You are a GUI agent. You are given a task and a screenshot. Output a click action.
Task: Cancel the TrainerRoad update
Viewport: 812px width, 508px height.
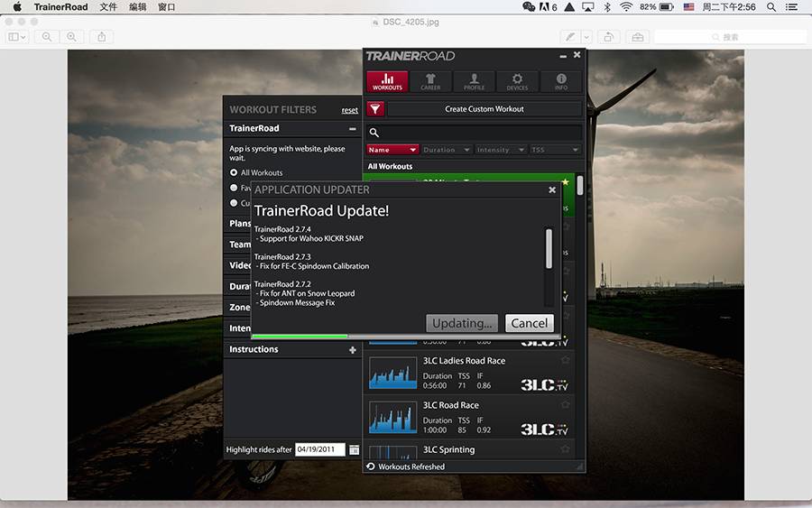530,323
